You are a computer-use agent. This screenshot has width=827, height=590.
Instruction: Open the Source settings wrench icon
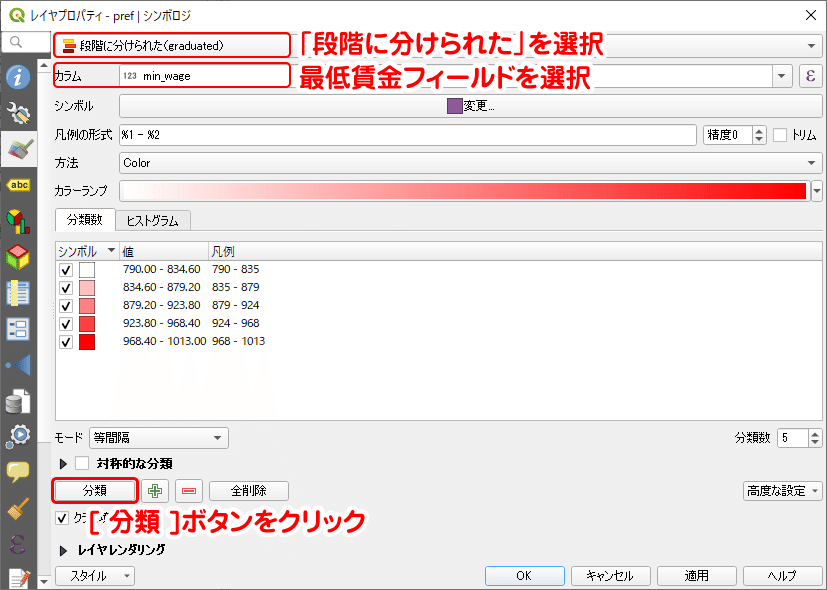click(x=18, y=113)
